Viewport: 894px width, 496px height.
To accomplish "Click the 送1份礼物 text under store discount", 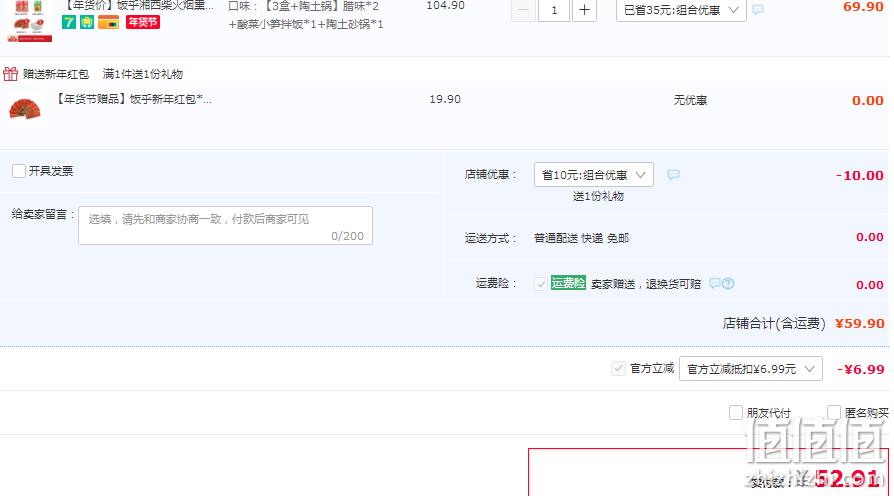I will pyautogui.click(x=598, y=196).
